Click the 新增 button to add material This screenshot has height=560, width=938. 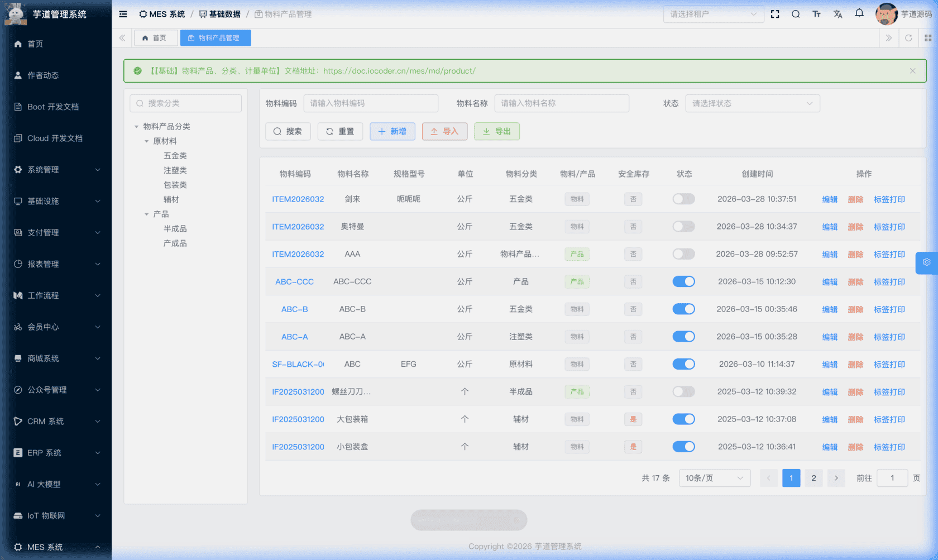(x=393, y=131)
